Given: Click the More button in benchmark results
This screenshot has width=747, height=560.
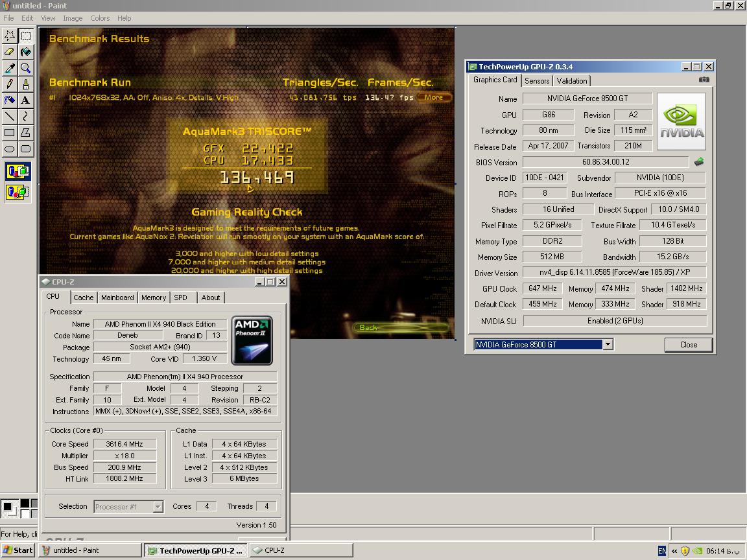Looking at the screenshot, I should tap(434, 97).
